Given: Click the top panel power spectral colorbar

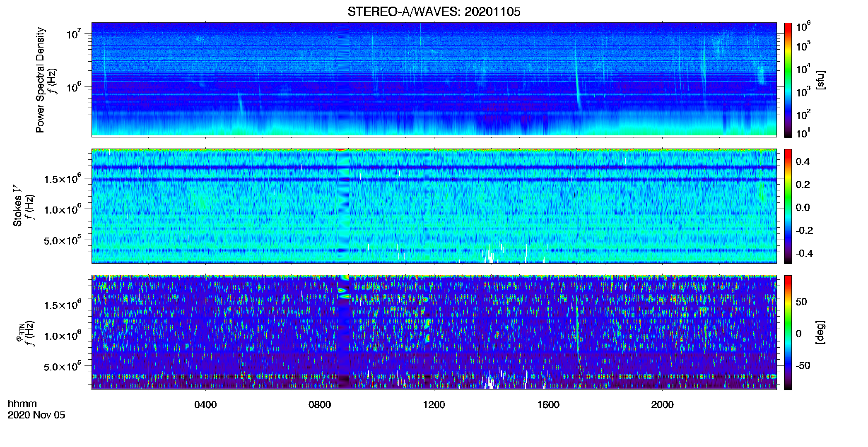Looking at the screenshot, I should (x=788, y=80).
